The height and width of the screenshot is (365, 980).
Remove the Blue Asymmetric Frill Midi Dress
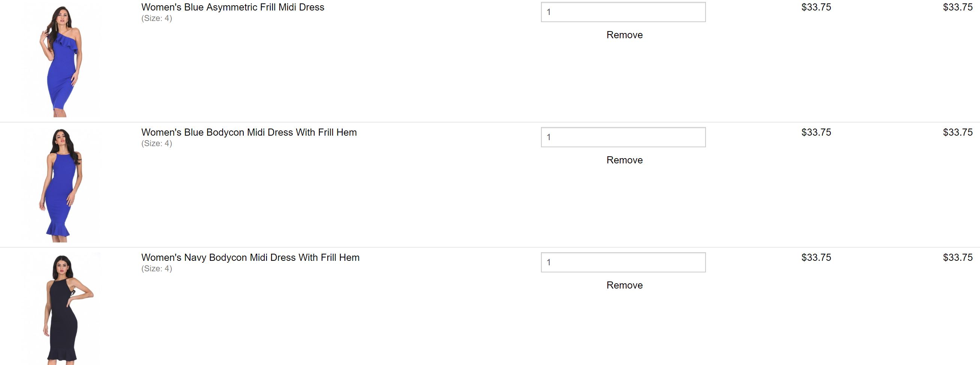(624, 35)
